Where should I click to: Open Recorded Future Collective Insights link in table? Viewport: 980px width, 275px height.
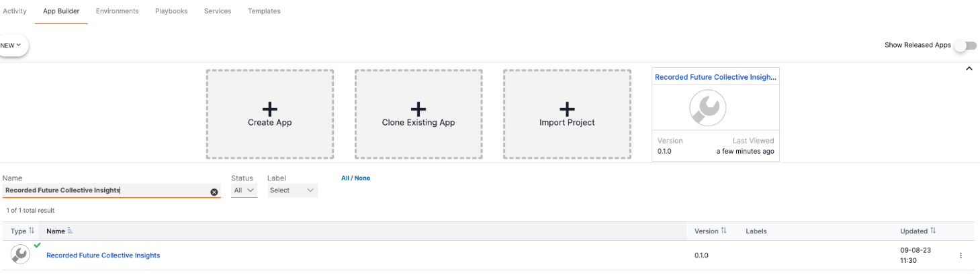[x=103, y=256]
